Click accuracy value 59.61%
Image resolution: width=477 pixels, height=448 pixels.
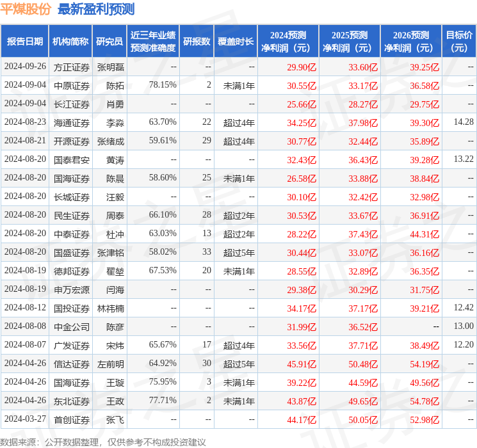[x=163, y=141]
